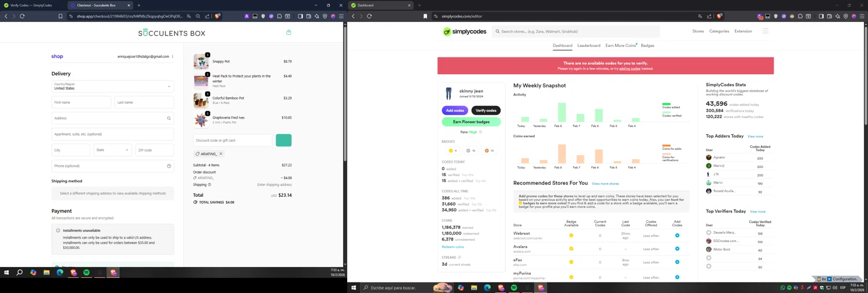The height and width of the screenshot is (293, 868).
Task: Open File Explorer on the right taskbar
Action: tap(474, 288)
